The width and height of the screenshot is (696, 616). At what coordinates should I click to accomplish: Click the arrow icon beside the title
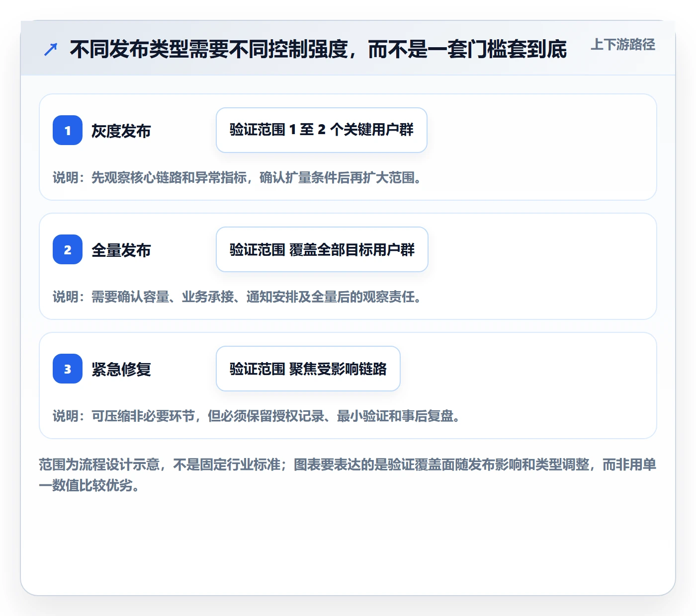(51, 49)
